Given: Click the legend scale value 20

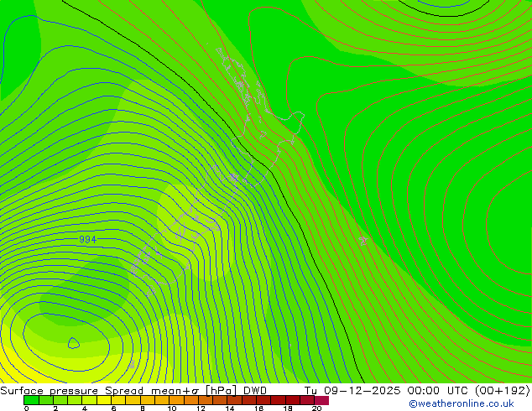Looking at the screenshot, I should coord(317,408).
